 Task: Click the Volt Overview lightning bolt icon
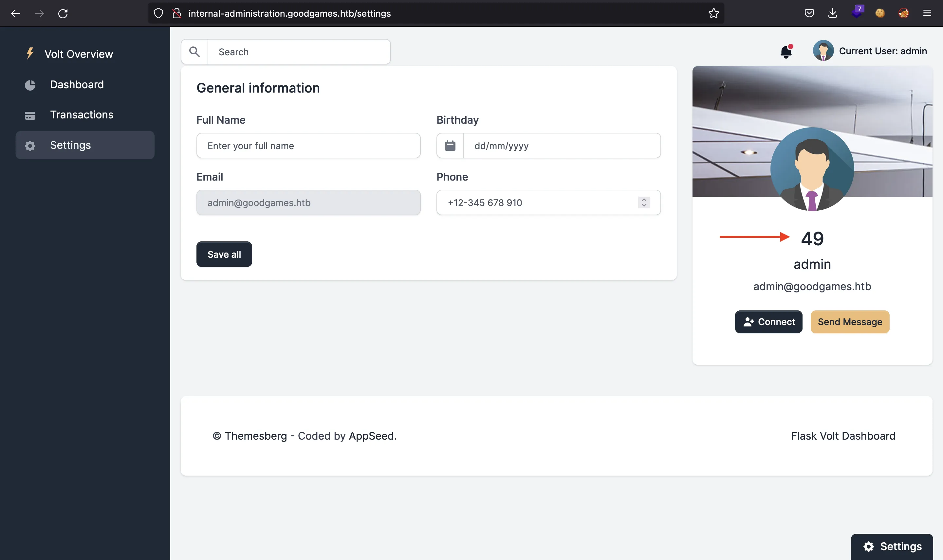(30, 53)
